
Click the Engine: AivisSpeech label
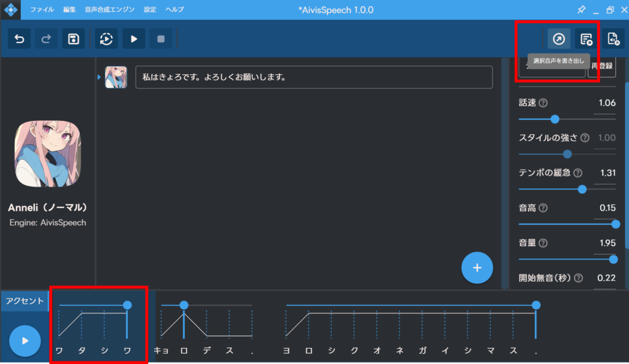(48, 222)
